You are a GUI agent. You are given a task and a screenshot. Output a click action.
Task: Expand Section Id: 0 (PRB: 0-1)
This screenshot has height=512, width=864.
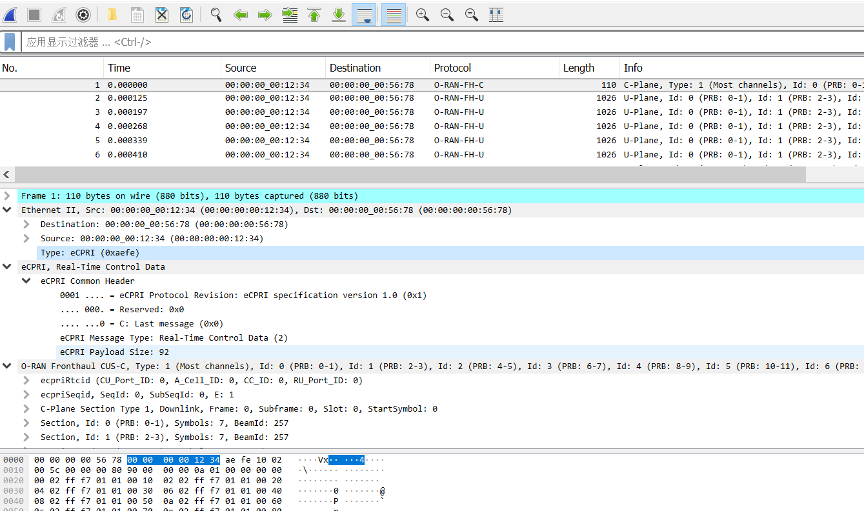coord(26,423)
